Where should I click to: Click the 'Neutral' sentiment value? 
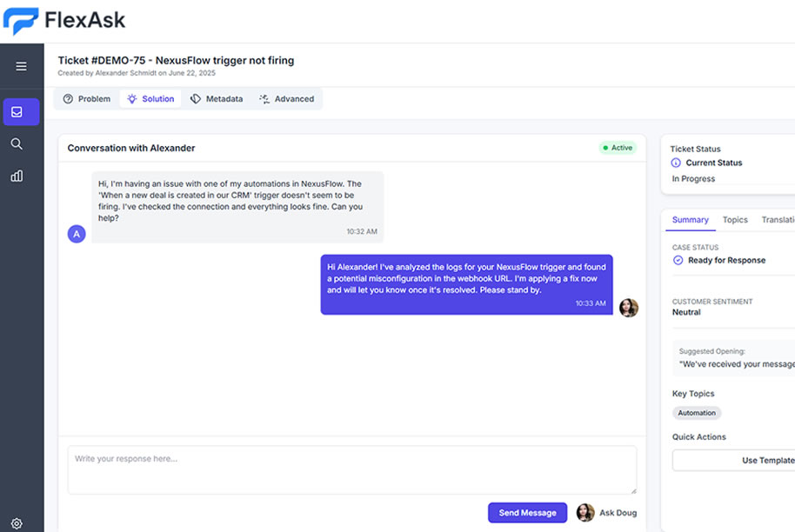click(686, 313)
